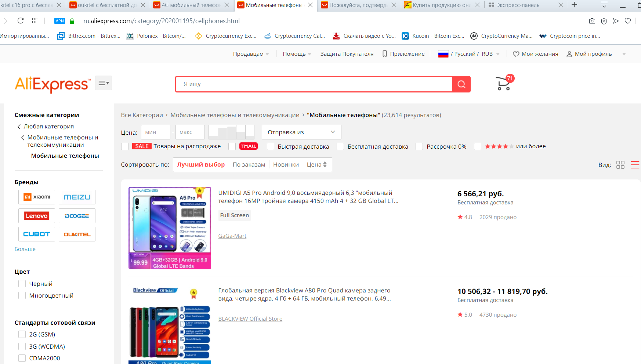The image size is (641, 364).
Task: Open Kucoin bookmark
Action: pos(433,36)
